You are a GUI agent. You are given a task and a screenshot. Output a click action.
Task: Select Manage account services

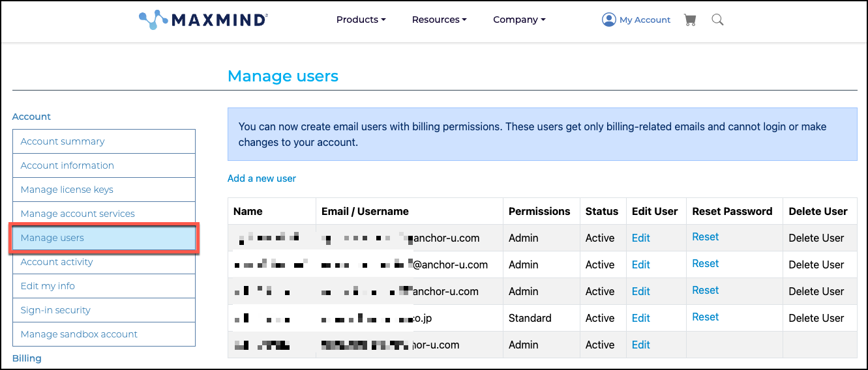[78, 214]
